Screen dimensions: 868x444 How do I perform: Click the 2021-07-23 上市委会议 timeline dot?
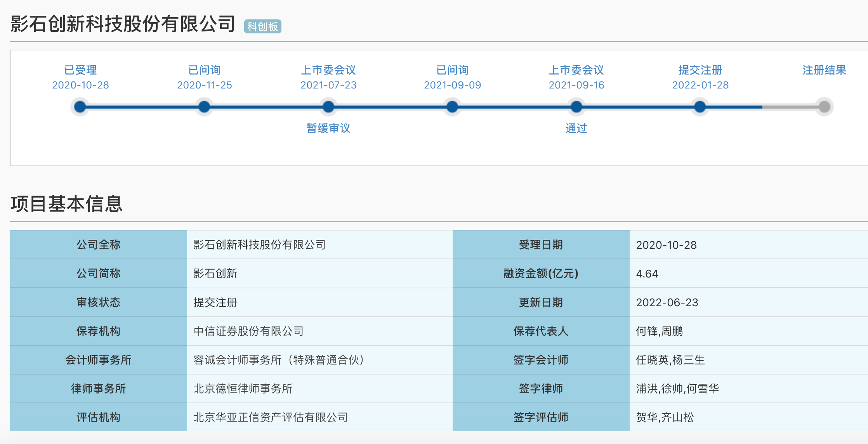tap(328, 107)
